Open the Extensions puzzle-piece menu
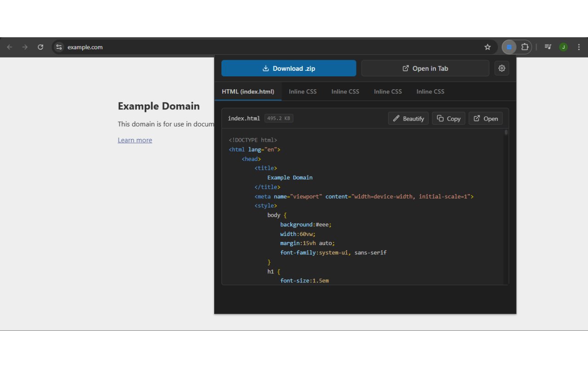Screen dimensions: 588x368 (525, 47)
